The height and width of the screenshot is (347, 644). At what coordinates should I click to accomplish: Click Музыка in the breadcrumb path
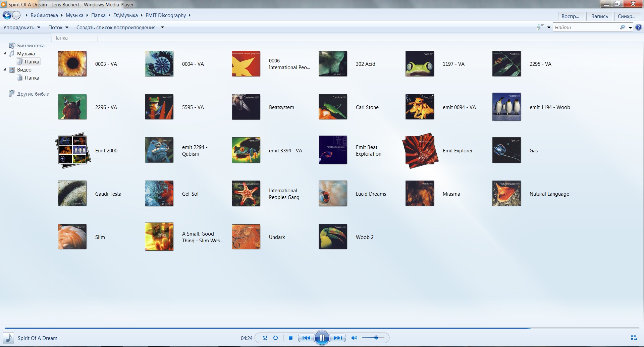point(74,15)
